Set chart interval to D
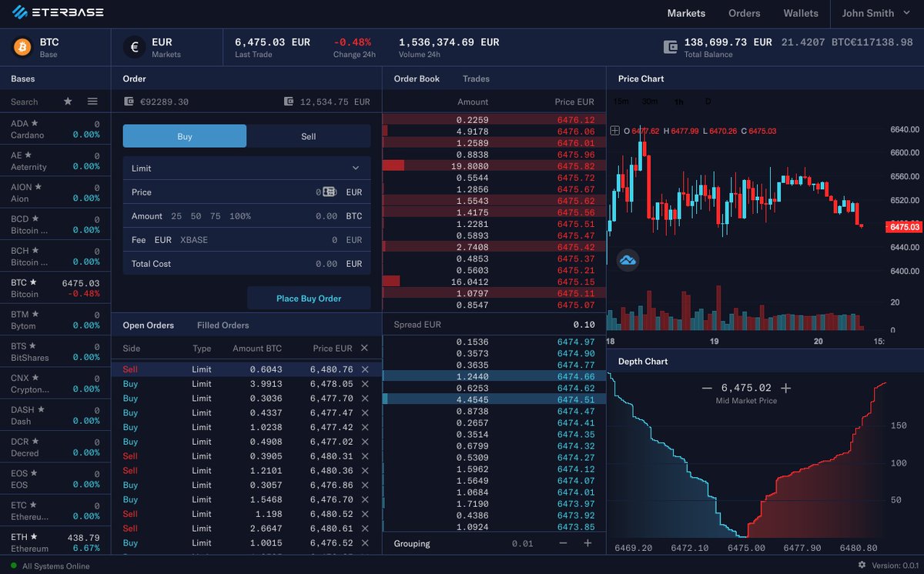This screenshot has height=574, width=924. [x=708, y=102]
